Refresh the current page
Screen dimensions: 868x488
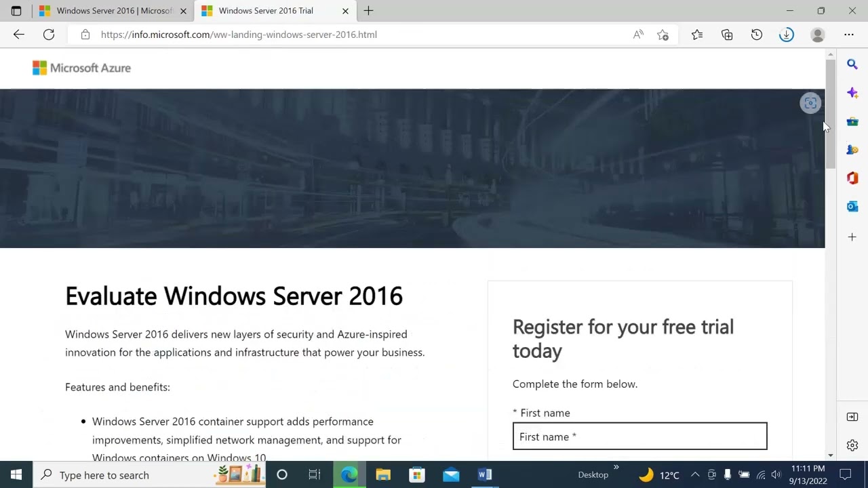pos(49,35)
